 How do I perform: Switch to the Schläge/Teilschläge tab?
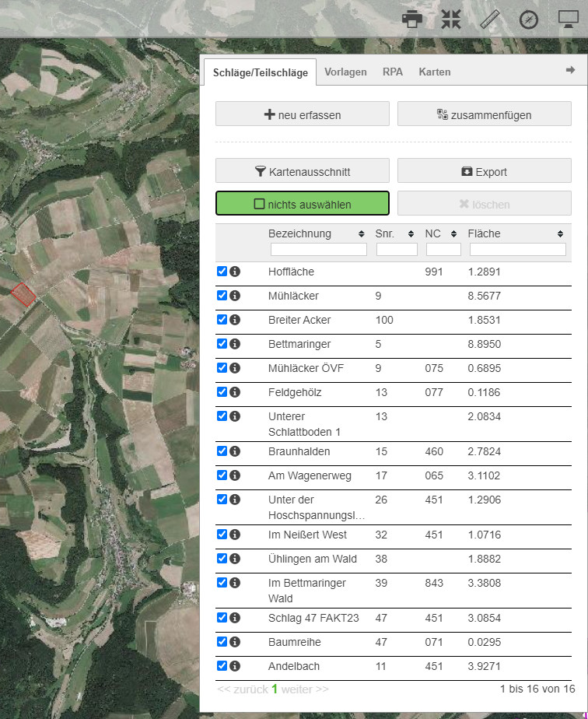click(x=261, y=72)
